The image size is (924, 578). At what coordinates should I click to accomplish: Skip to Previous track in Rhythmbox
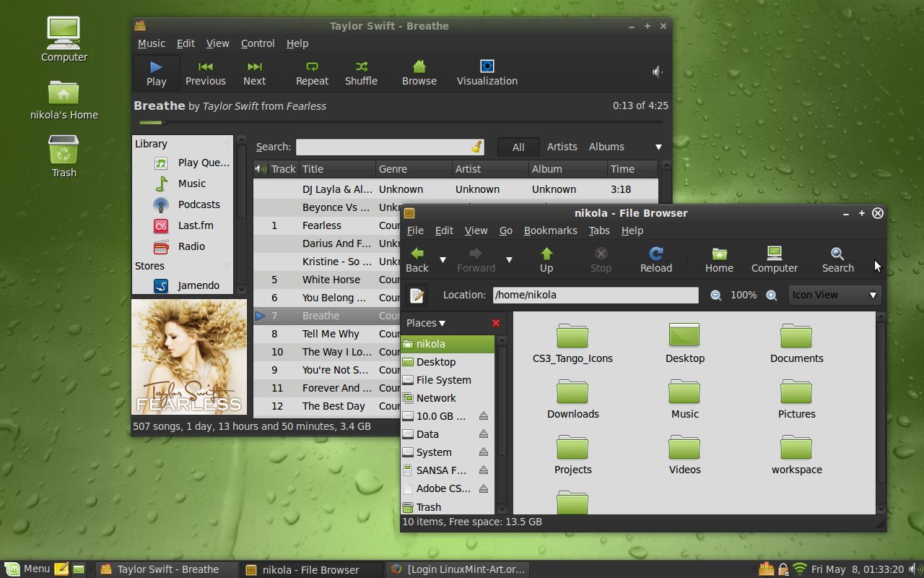[205, 74]
